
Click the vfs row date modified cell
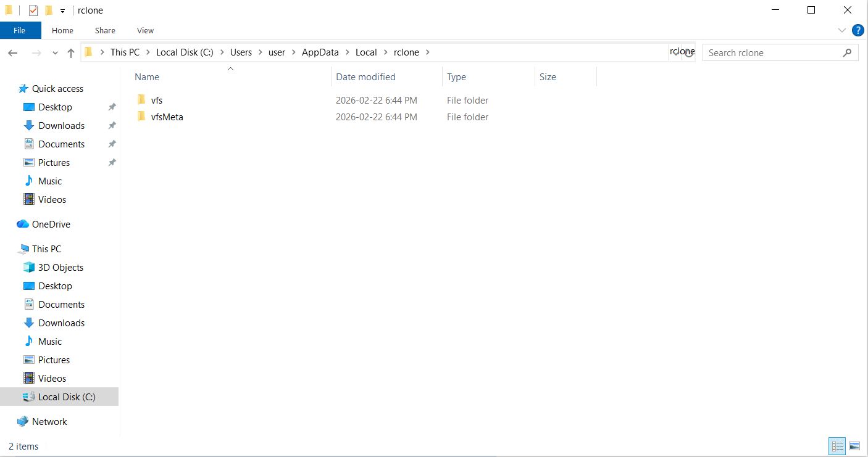376,100
